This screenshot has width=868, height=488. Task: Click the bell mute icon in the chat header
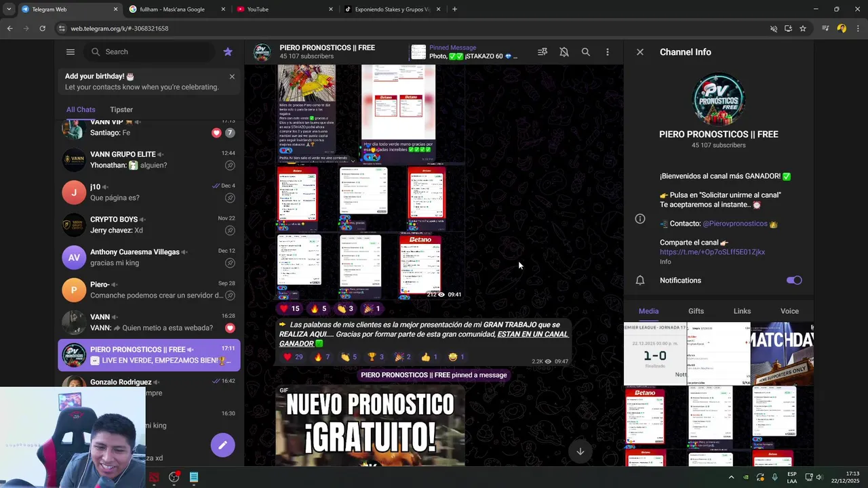[564, 52]
